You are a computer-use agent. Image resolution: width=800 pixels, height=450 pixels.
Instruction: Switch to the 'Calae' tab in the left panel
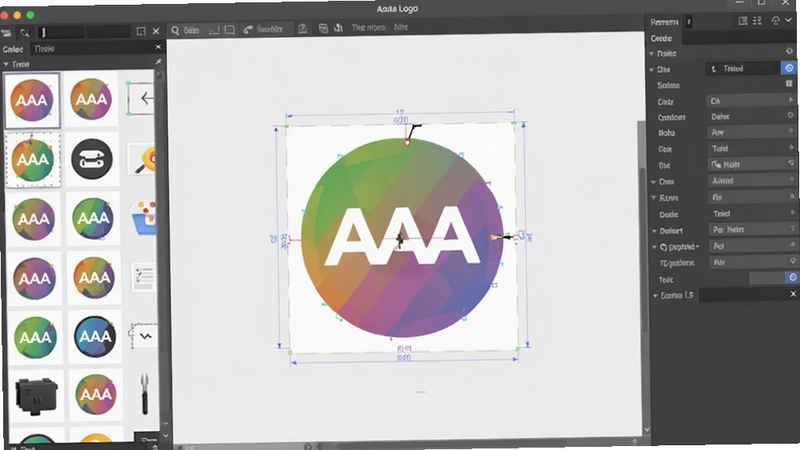tap(13, 49)
